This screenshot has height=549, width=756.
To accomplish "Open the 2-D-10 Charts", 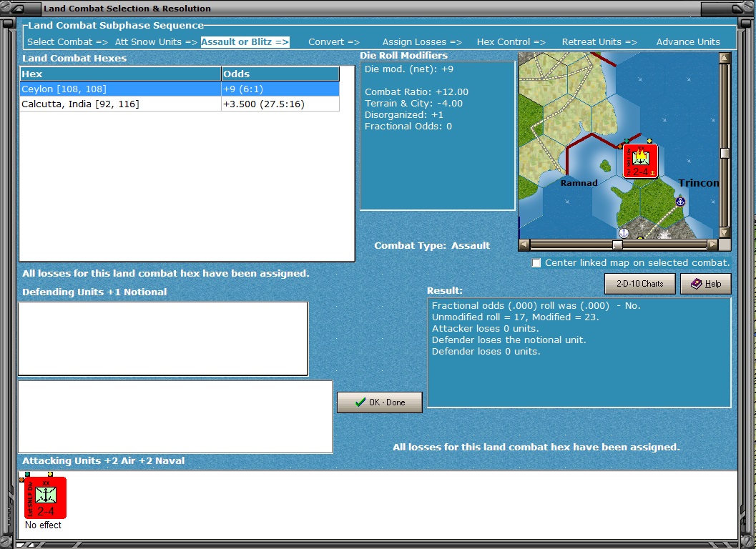I will coord(640,284).
